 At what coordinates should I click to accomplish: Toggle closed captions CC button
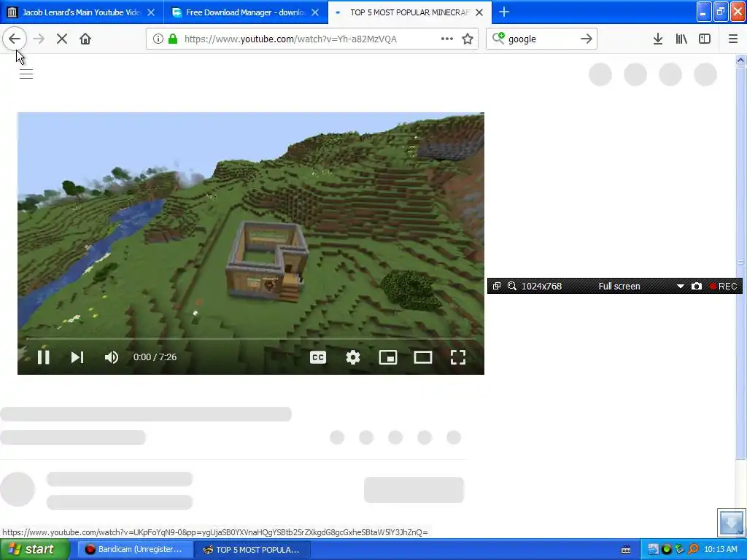pos(318,357)
